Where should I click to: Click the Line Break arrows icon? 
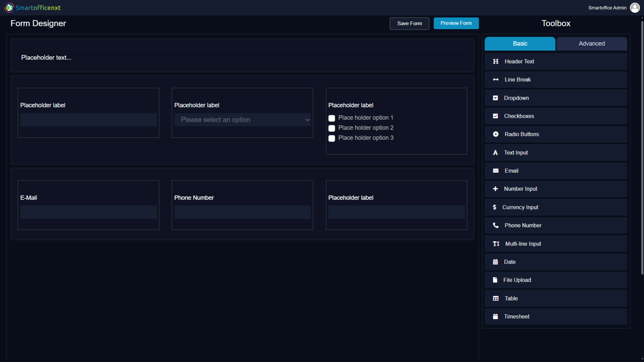pos(496,80)
